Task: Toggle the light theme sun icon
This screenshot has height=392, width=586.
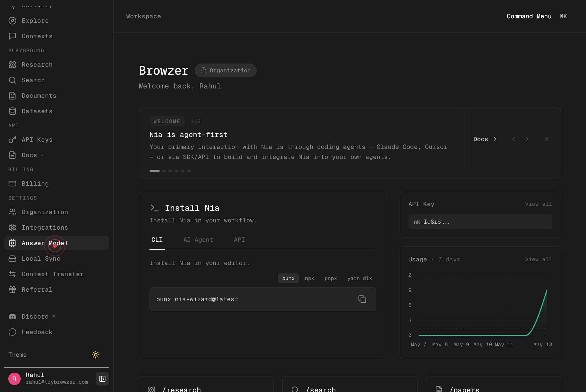Action: point(96,355)
